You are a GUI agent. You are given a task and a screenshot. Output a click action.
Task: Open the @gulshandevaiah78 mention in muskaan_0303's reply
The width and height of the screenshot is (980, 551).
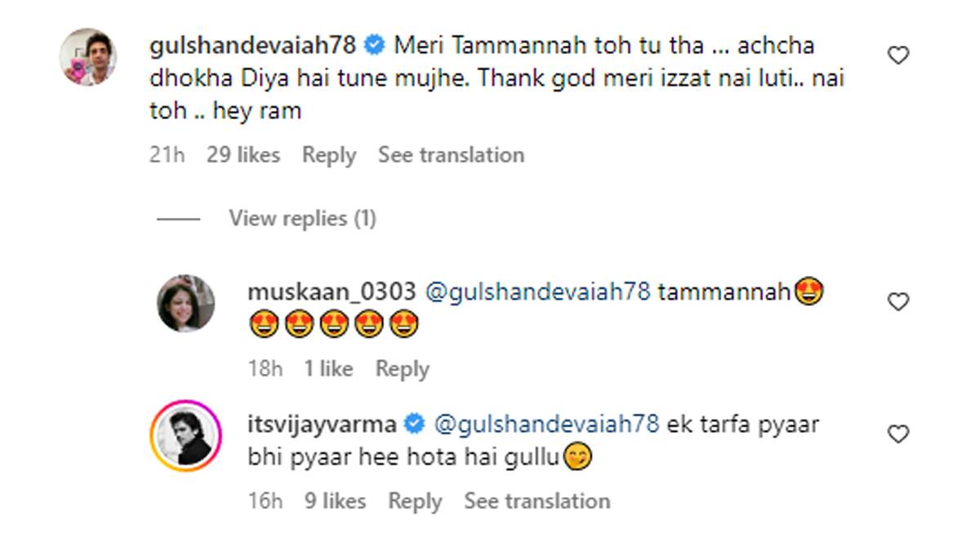point(537,291)
